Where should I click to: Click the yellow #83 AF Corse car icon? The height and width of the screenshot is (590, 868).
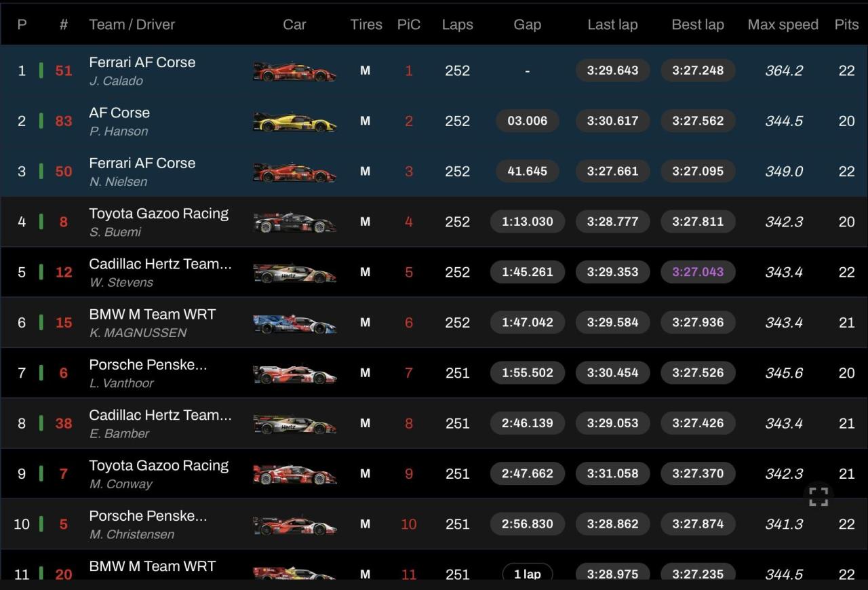[x=294, y=121]
